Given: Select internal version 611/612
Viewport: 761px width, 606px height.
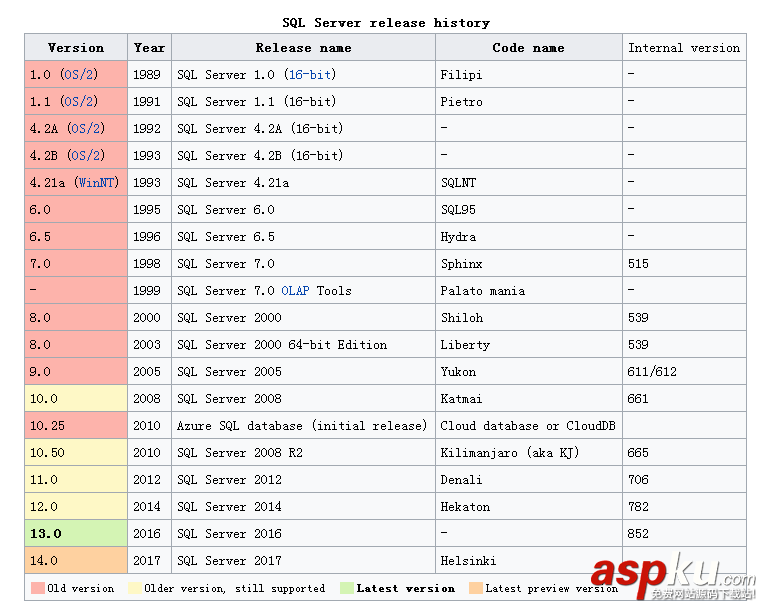Looking at the screenshot, I should (x=652, y=372).
